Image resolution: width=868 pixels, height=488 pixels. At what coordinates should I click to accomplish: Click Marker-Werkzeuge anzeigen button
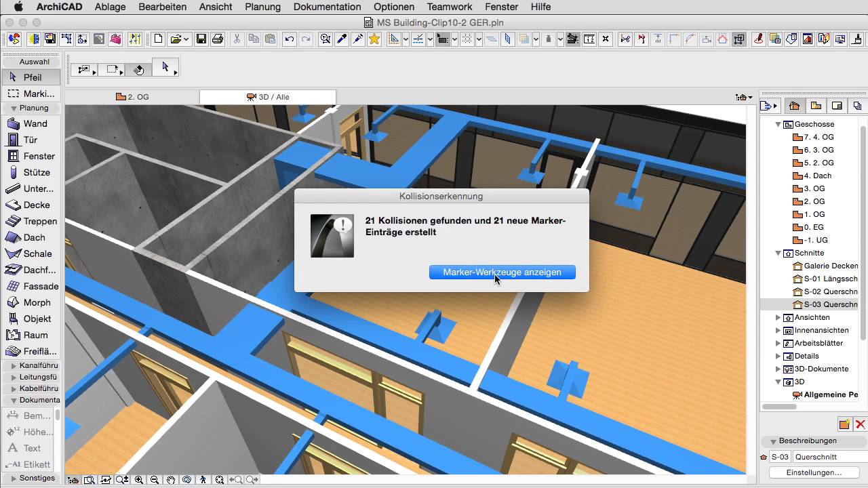502,272
